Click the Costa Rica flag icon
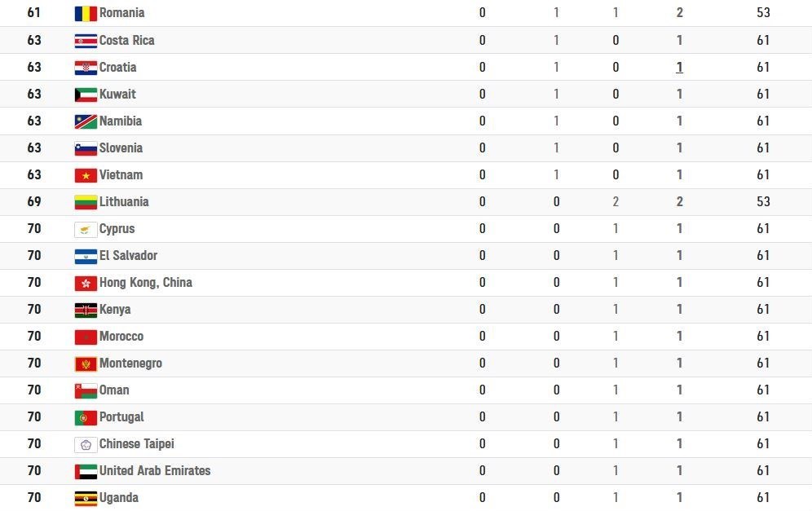The image size is (812, 511). coord(86,40)
